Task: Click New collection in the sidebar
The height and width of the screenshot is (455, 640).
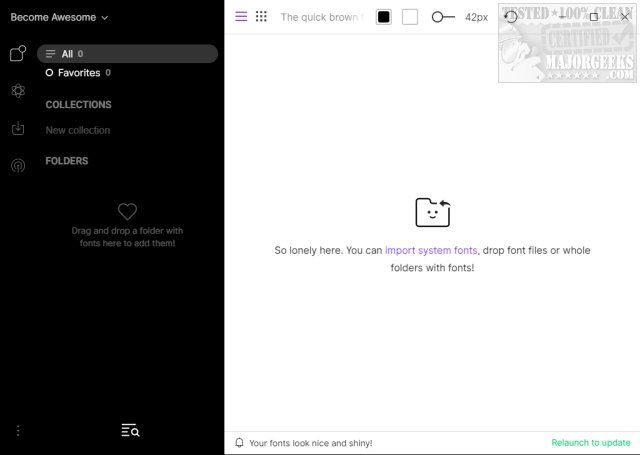Action: (x=78, y=130)
